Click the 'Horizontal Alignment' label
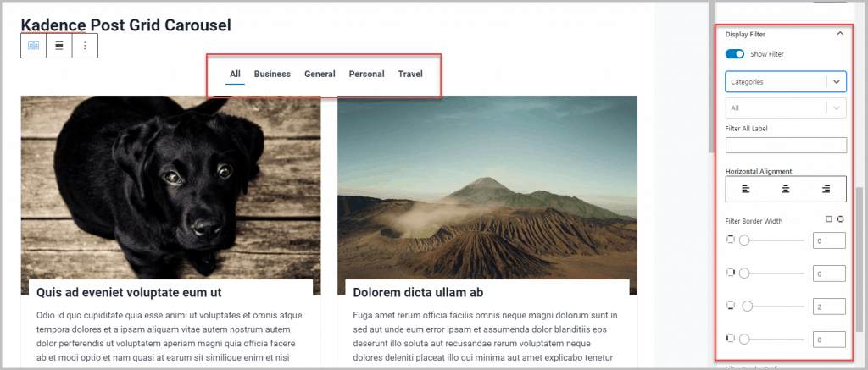 [759, 171]
